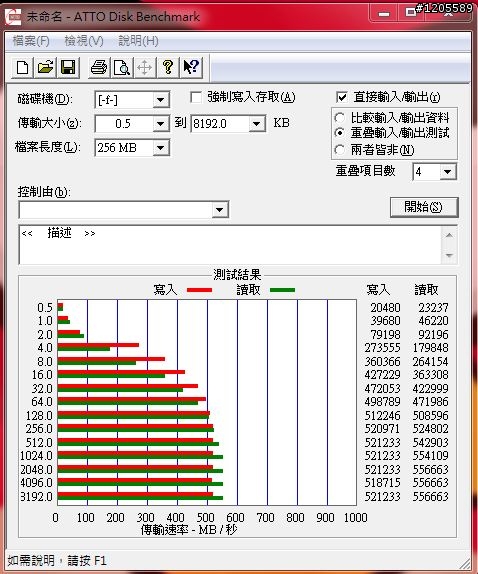The height and width of the screenshot is (574, 478).
Task: Open the 檔案長度 256 MB dropdown
Action: pyautogui.click(x=160, y=148)
